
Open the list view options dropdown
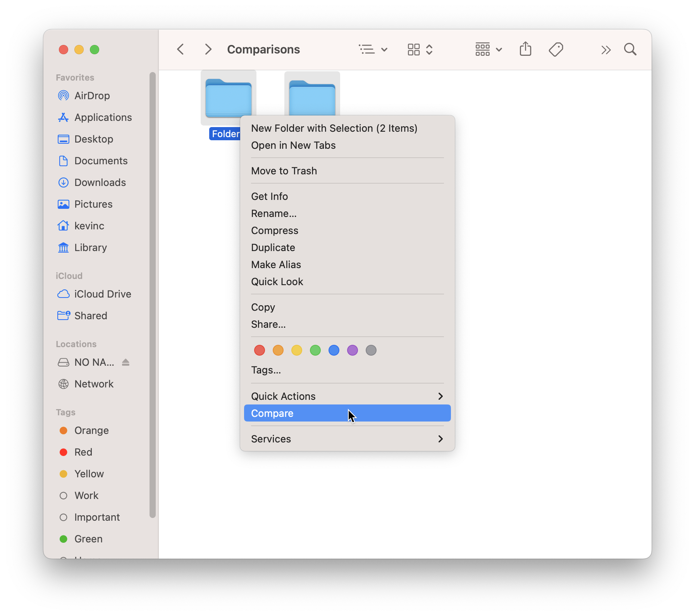coord(373,49)
